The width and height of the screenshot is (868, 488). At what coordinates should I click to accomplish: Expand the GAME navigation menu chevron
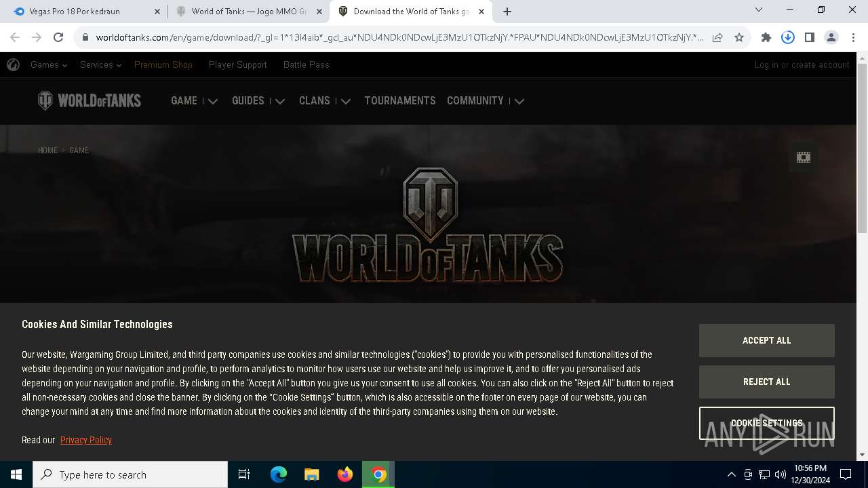[x=213, y=101]
